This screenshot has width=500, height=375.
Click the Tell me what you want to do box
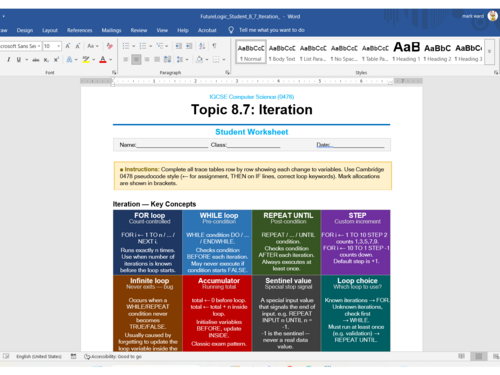(x=272, y=30)
